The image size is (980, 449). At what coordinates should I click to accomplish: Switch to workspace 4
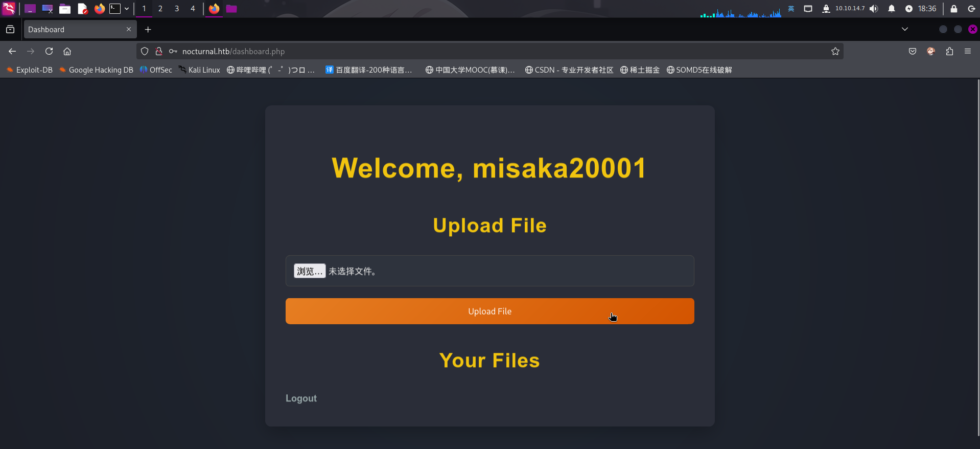tap(193, 9)
